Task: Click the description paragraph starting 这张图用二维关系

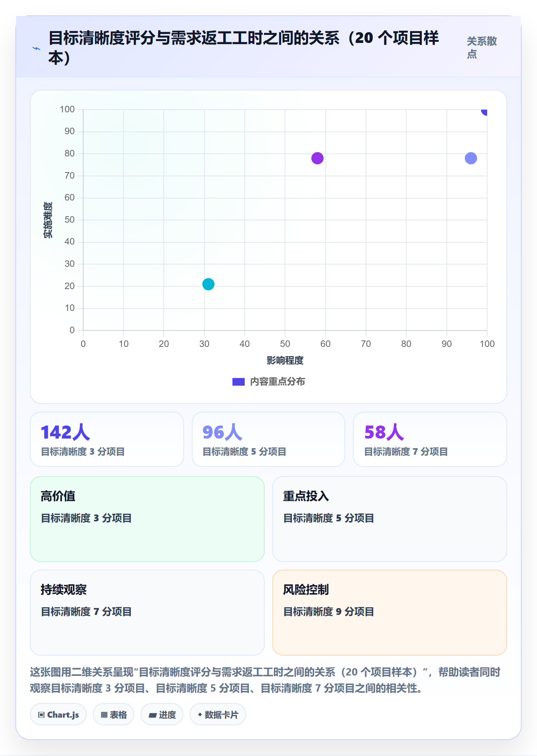Action: click(x=265, y=680)
